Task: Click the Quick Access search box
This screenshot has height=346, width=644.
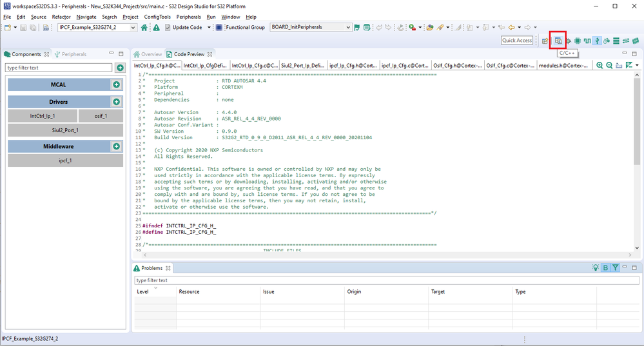Action: pyautogui.click(x=517, y=40)
